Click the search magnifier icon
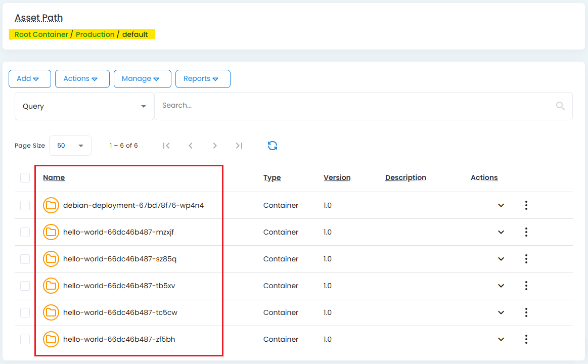Screen dimensions: 588x364 point(560,106)
